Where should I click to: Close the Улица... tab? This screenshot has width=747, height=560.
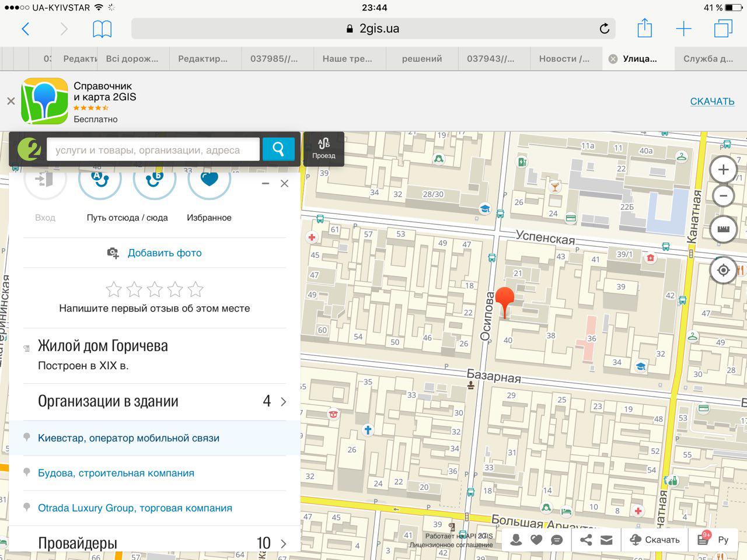tap(613, 58)
